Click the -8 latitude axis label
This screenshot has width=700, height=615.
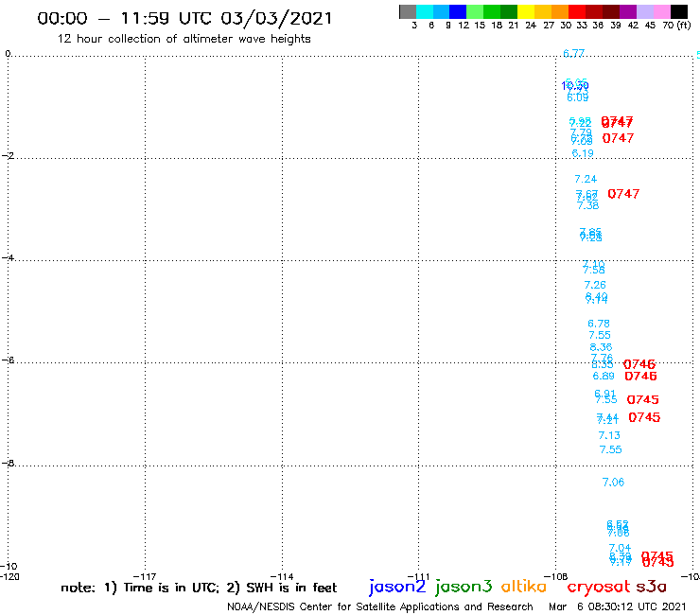pyautogui.click(x=8, y=464)
